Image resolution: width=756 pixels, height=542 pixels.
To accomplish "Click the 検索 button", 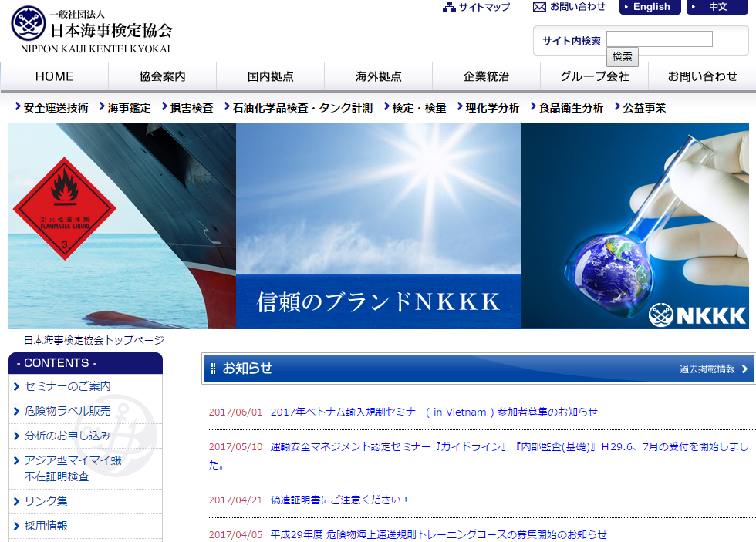I will (622, 57).
